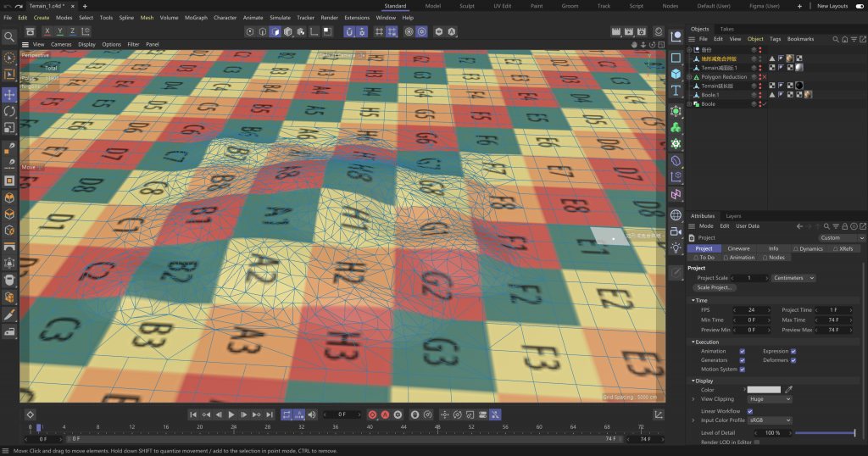This screenshot has height=456, width=868.
Task: Toggle the New Layouts switch
Action: pyautogui.click(x=860, y=6)
